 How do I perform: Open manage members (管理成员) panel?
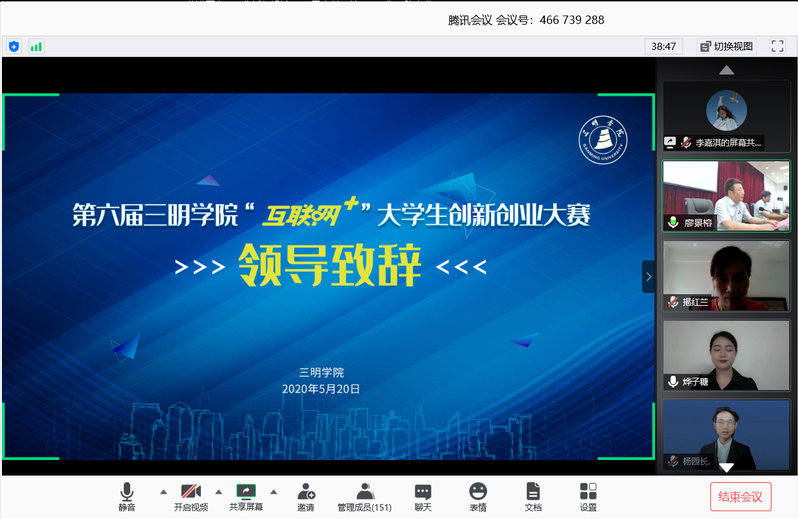[364, 496]
